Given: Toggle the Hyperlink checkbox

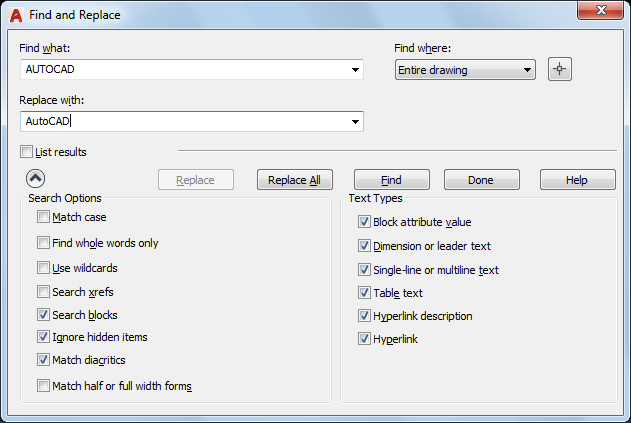Looking at the screenshot, I should coord(364,339).
